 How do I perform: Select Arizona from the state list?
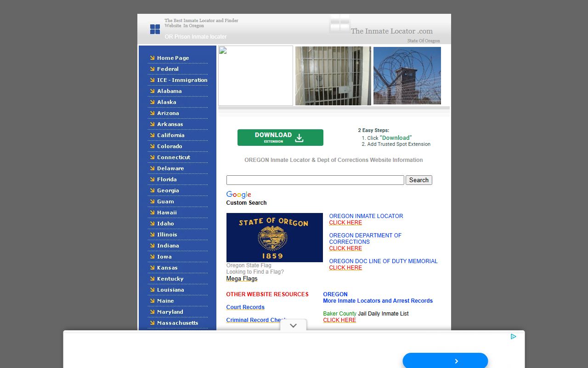168,113
